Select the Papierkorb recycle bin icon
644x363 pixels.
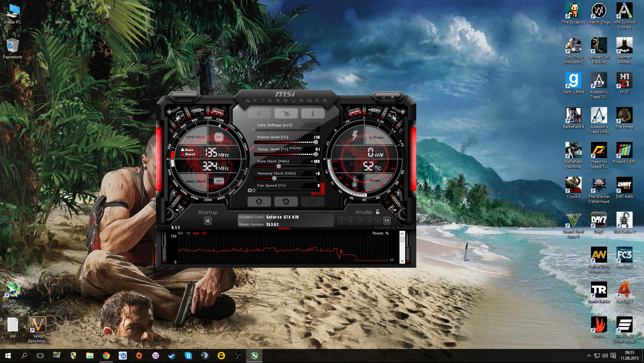(x=12, y=48)
